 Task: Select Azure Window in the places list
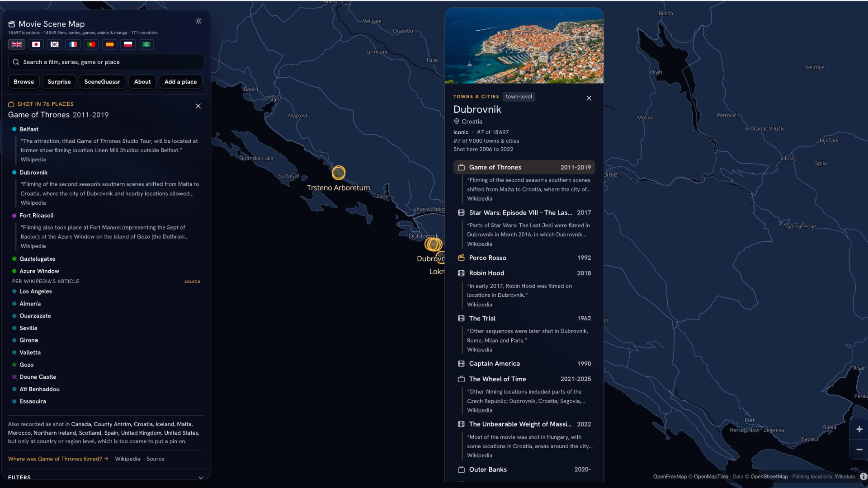(x=39, y=271)
